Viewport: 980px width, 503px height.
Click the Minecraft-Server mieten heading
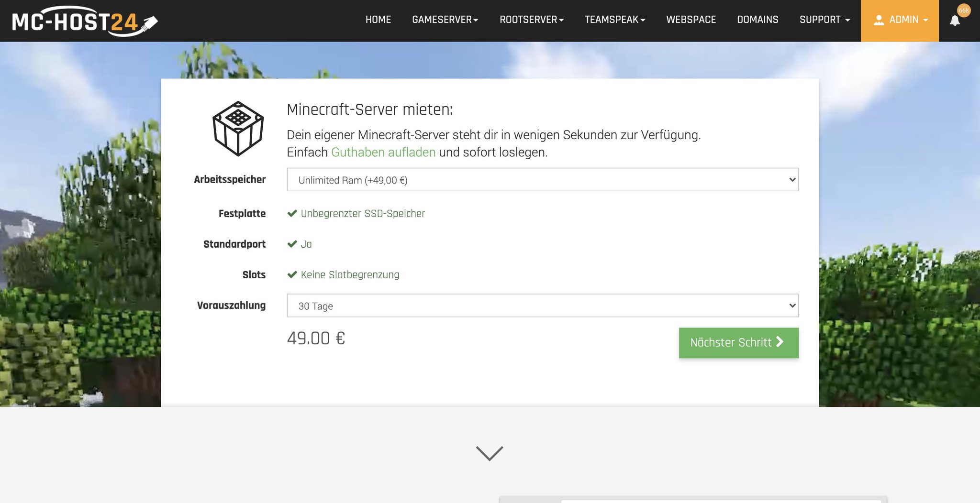369,109
